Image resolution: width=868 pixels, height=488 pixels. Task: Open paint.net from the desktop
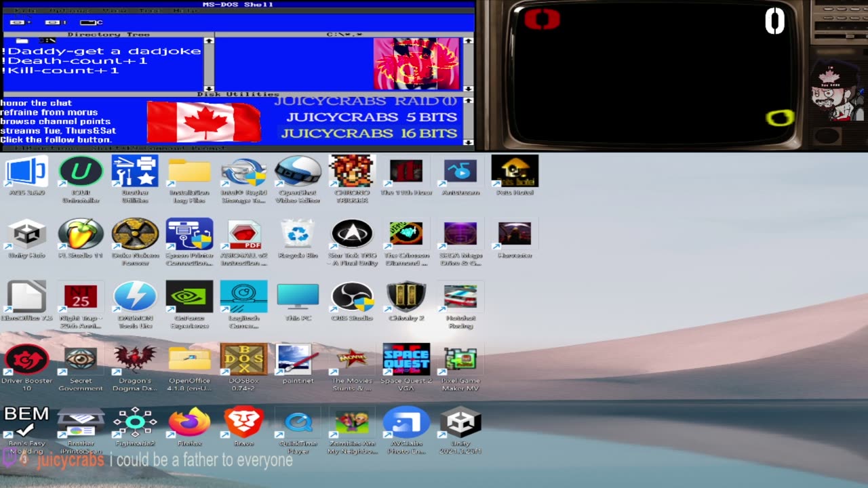pyautogui.click(x=298, y=365)
